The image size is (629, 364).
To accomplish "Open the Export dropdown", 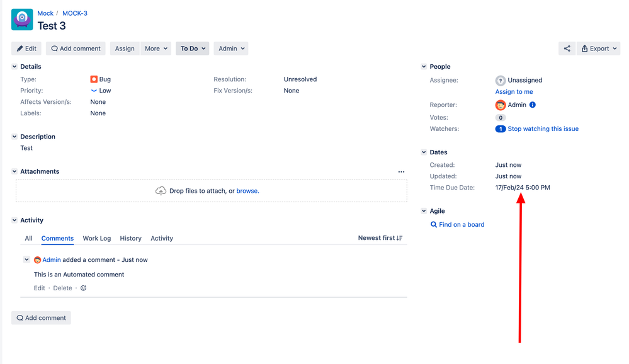I will pyautogui.click(x=599, y=48).
